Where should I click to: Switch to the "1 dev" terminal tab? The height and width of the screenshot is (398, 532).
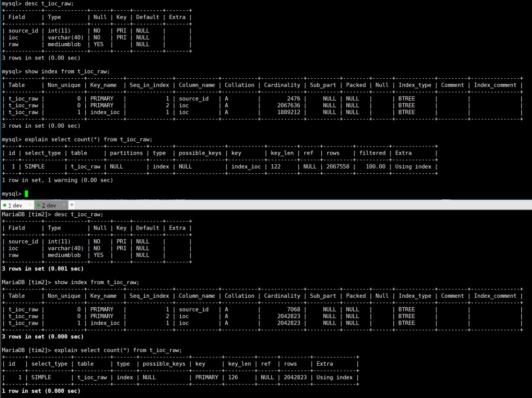pos(15,205)
